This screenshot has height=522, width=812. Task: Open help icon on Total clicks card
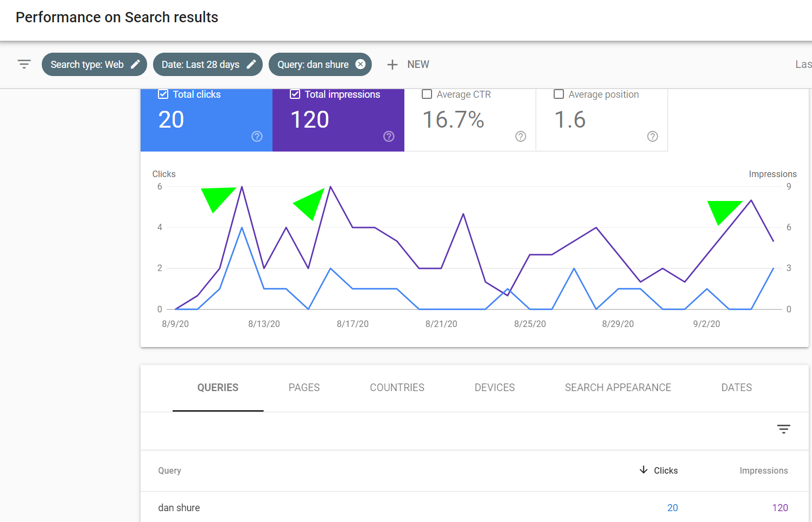257,136
